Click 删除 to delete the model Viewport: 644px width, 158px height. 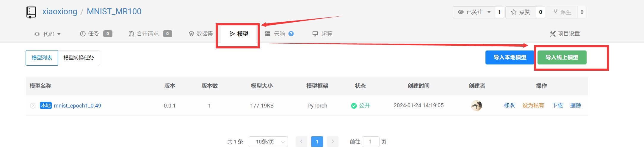click(576, 105)
